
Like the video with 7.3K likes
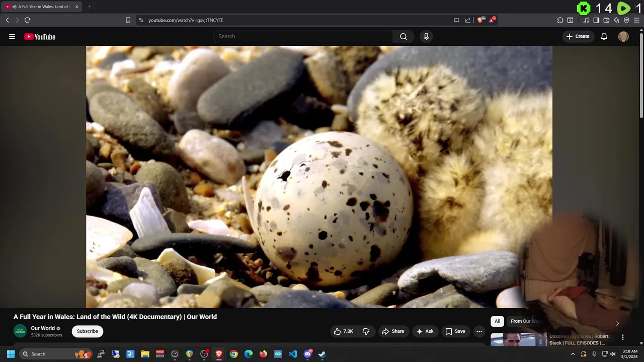343,331
